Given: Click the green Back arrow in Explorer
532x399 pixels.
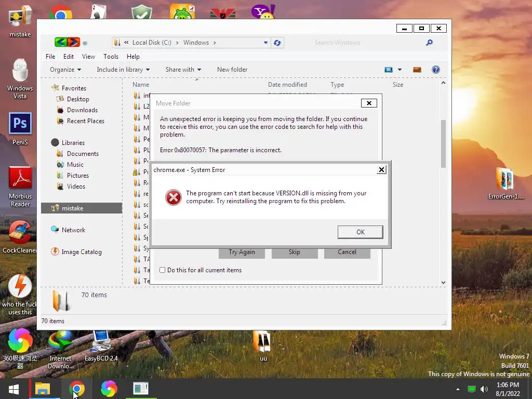Looking at the screenshot, I should tap(60, 42).
